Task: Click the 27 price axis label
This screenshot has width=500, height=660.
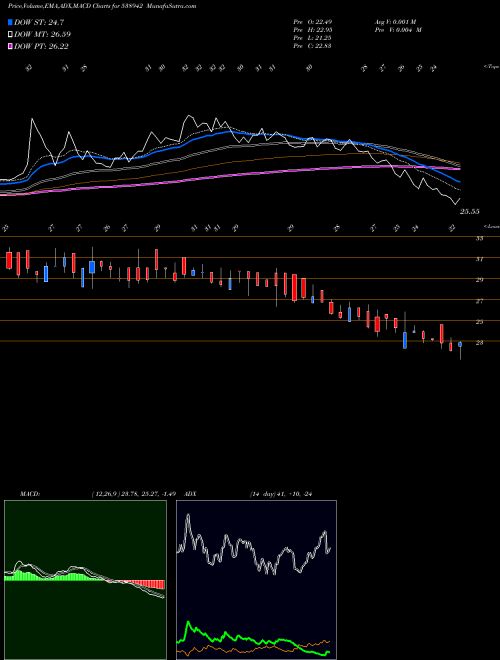Action: (479, 301)
